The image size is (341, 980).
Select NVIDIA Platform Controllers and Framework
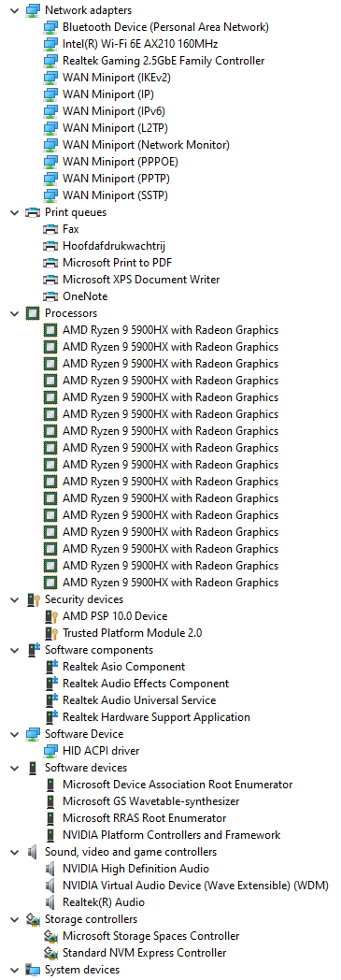tap(172, 835)
